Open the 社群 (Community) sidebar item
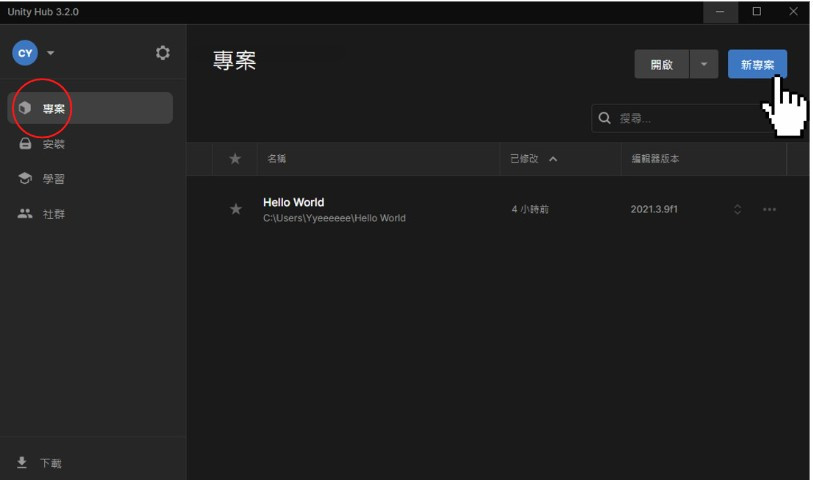 pos(90,214)
